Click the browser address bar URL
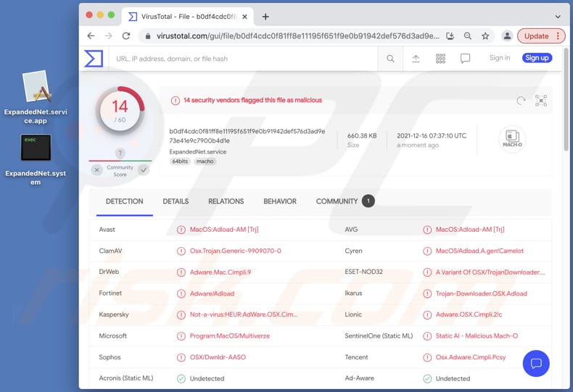This screenshot has width=573, height=392. click(298, 36)
